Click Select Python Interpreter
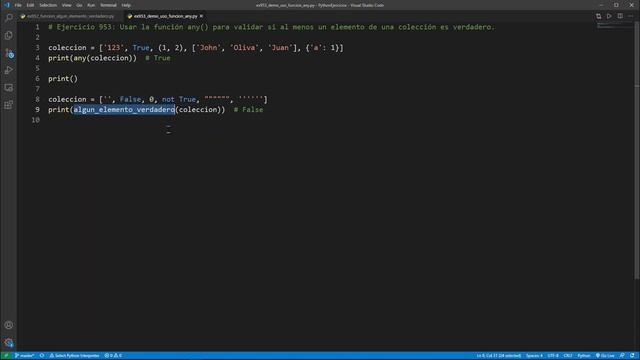 [x=74, y=356]
